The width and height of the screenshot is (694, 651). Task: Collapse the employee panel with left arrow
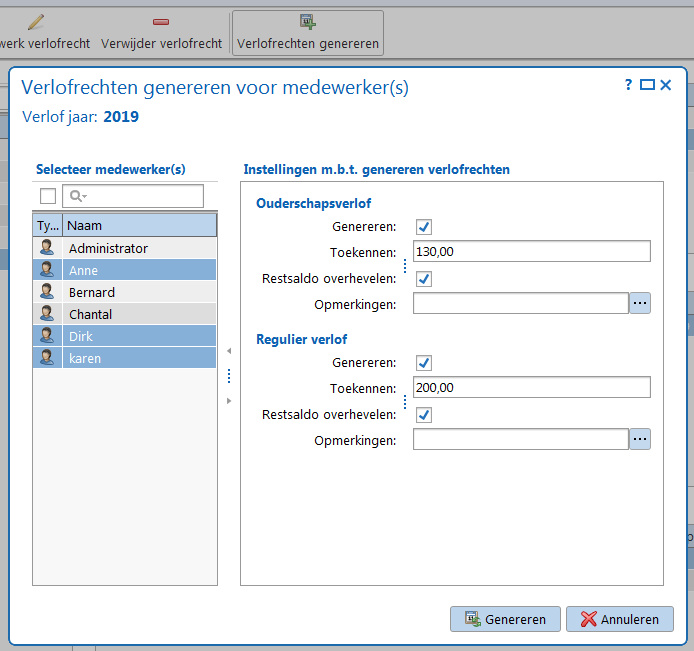(x=229, y=351)
